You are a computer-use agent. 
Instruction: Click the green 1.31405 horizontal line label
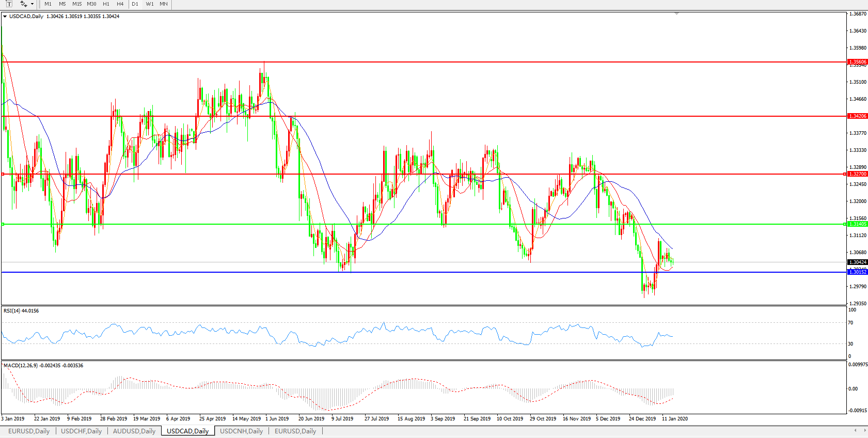tap(858, 224)
